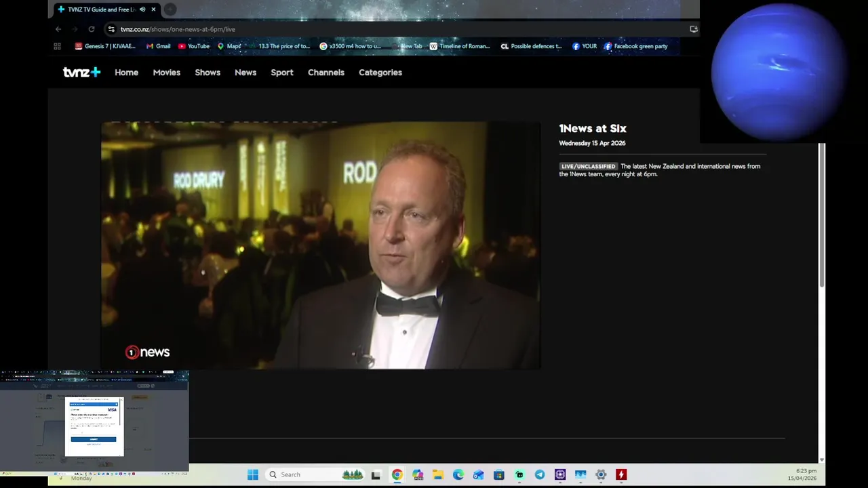
Task: Open the Outlook taskbar icon
Action: coord(479,474)
